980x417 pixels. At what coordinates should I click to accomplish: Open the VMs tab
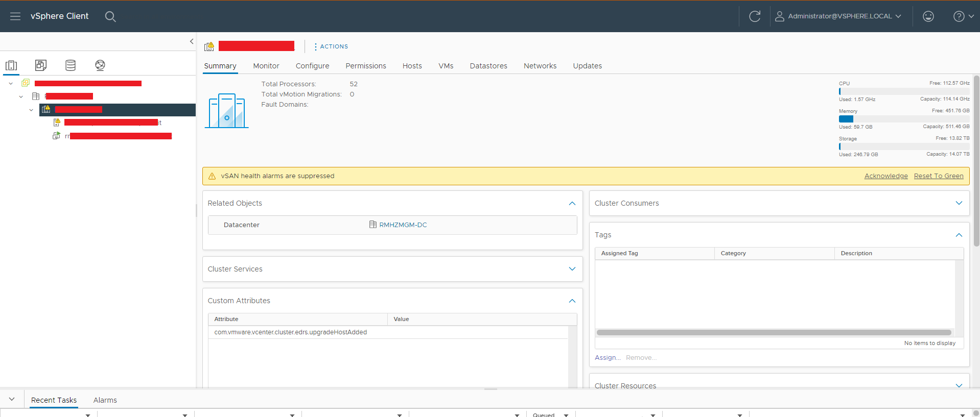(446, 66)
